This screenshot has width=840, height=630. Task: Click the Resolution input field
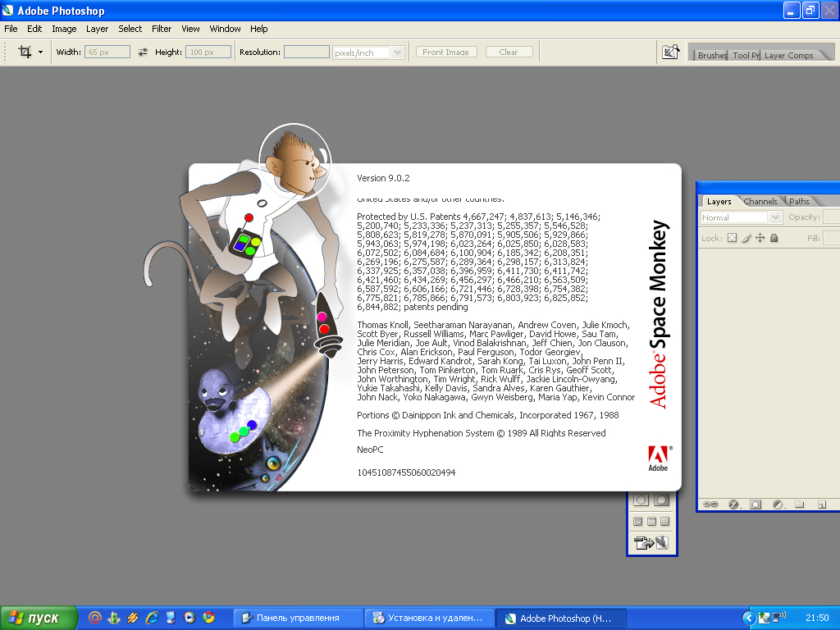tap(307, 52)
